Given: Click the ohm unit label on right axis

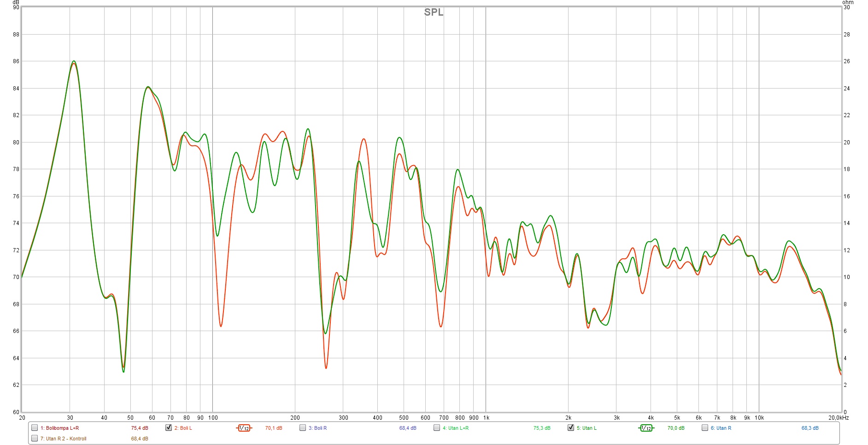Looking at the screenshot, I should [848, 2].
